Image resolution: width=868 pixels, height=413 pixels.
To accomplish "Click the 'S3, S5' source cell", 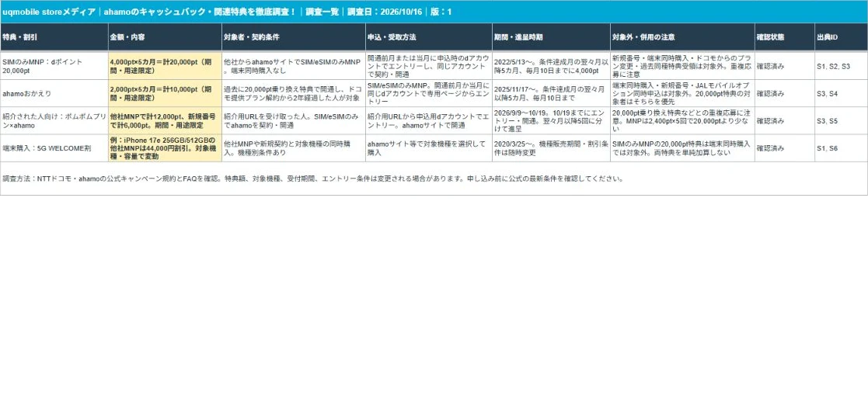I will point(841,120).
